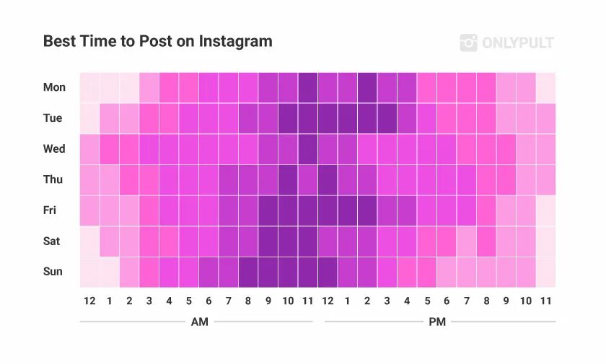Select the Monday 12 AM pale pink cell
606x364 pixels.
pos(89,88)
